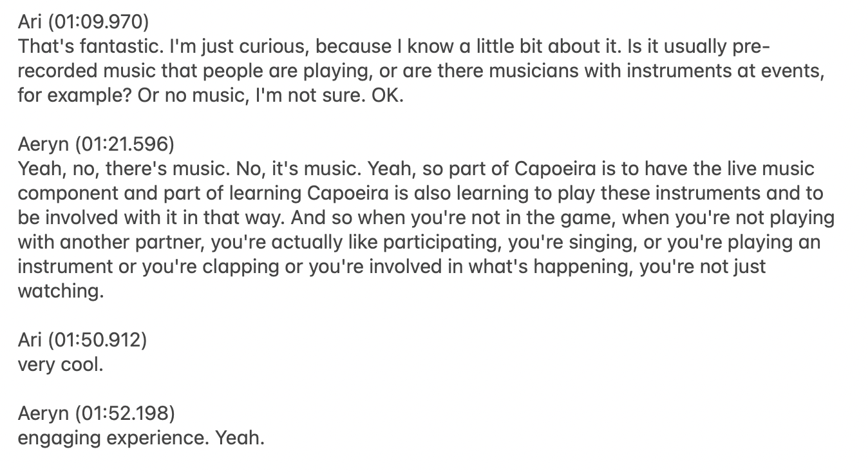
Task: Click the text "engaging experience. Yeah."
Action: (x=141, y=438)
